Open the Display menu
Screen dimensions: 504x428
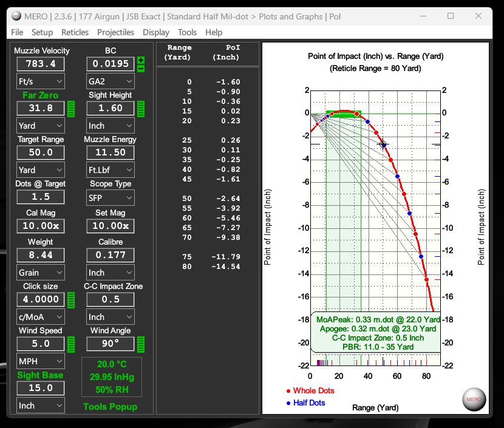point(156,32)
